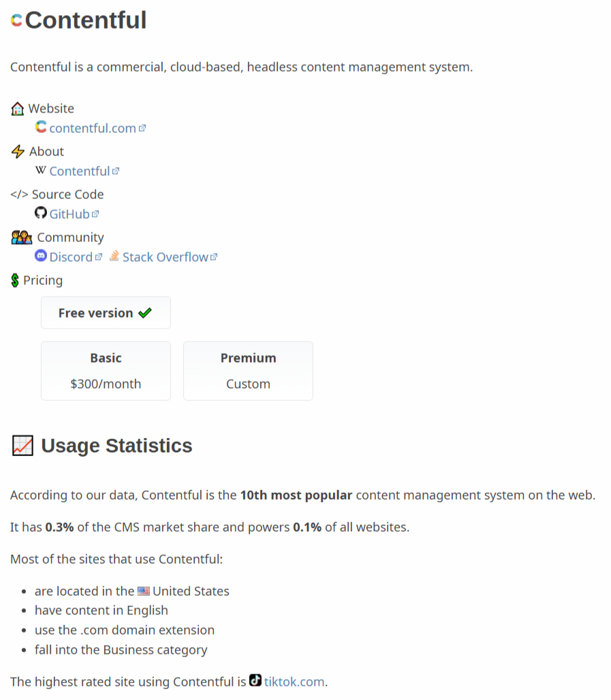Click the TikTok logo icon

tap(255, 680)
